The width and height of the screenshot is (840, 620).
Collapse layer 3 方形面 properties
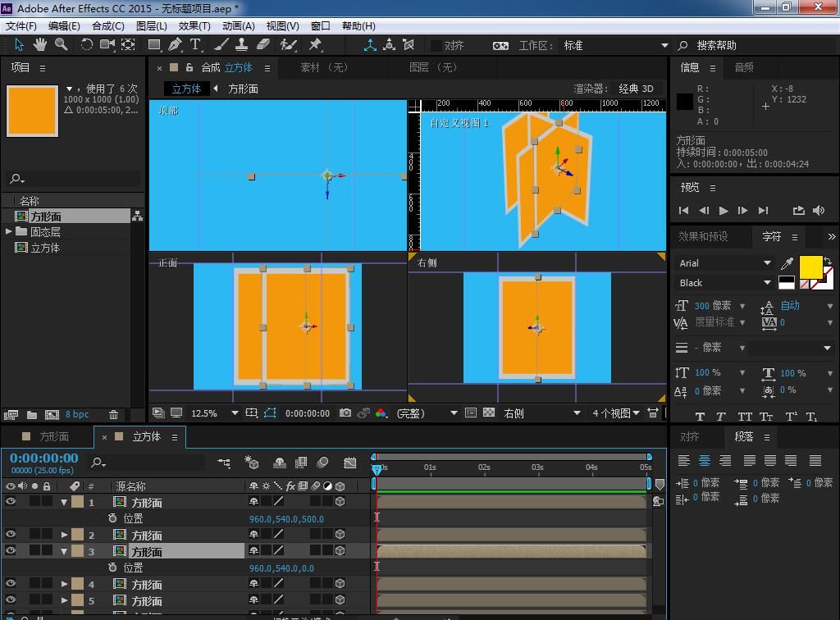click(64, 551)
